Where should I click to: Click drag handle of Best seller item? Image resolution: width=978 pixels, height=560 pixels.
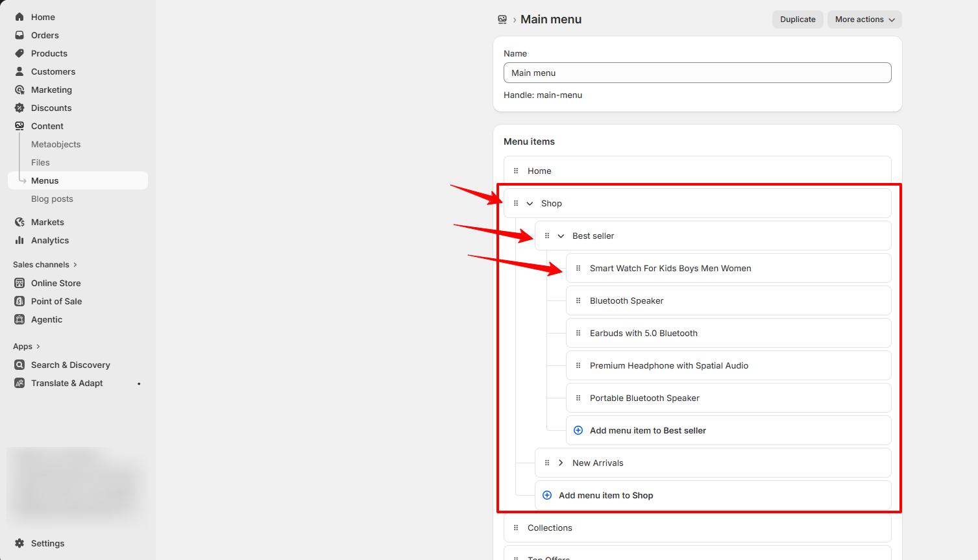point(547,236)
